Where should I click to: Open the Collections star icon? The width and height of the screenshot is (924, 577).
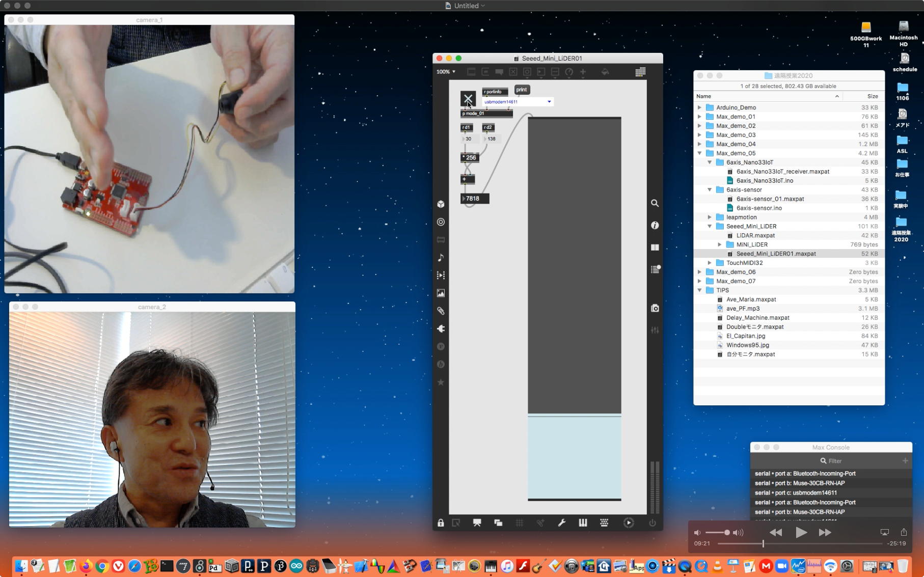coord(441,382)
